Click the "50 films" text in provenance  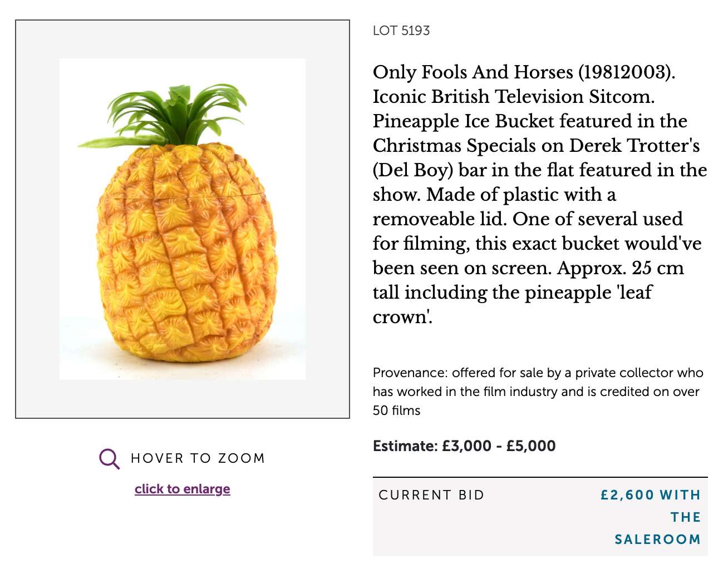[396, 410]
